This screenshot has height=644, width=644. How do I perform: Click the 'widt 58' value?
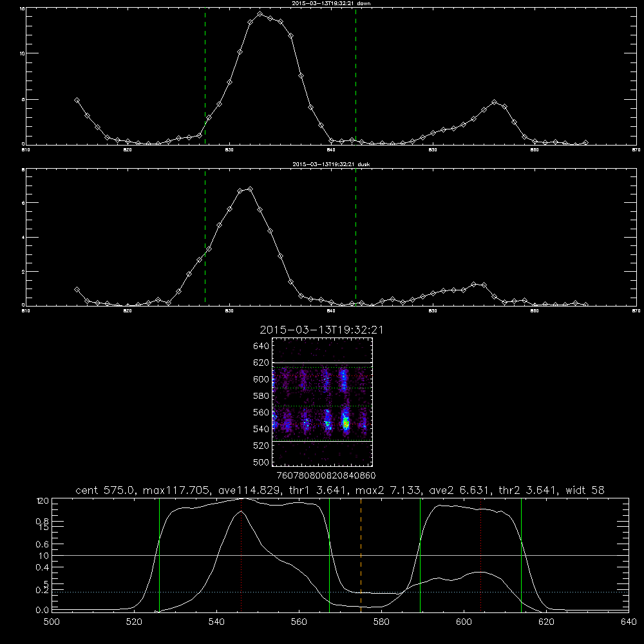(585, 490)
